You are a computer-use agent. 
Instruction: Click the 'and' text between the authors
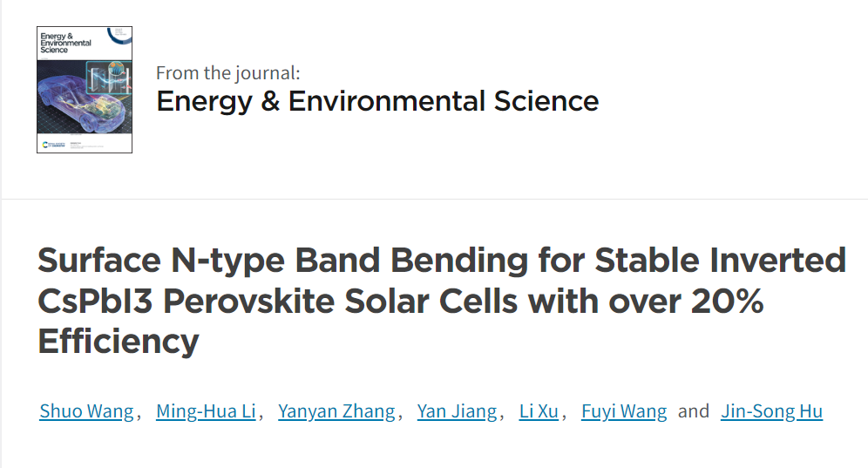pos(694,411)
